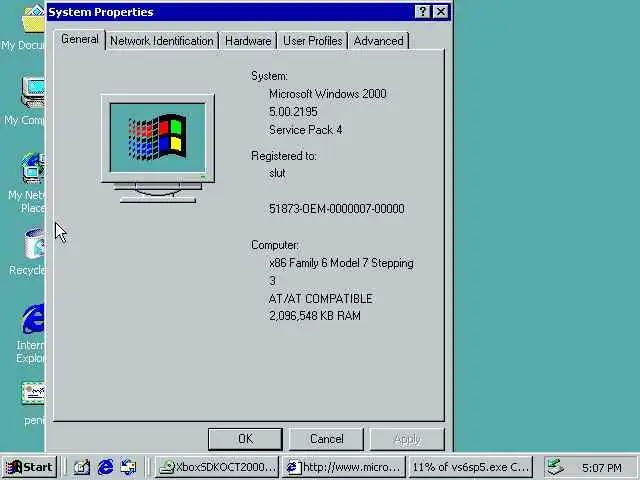Select the General tab
Viewport: 640px width, 480px height.
point(80,40)
